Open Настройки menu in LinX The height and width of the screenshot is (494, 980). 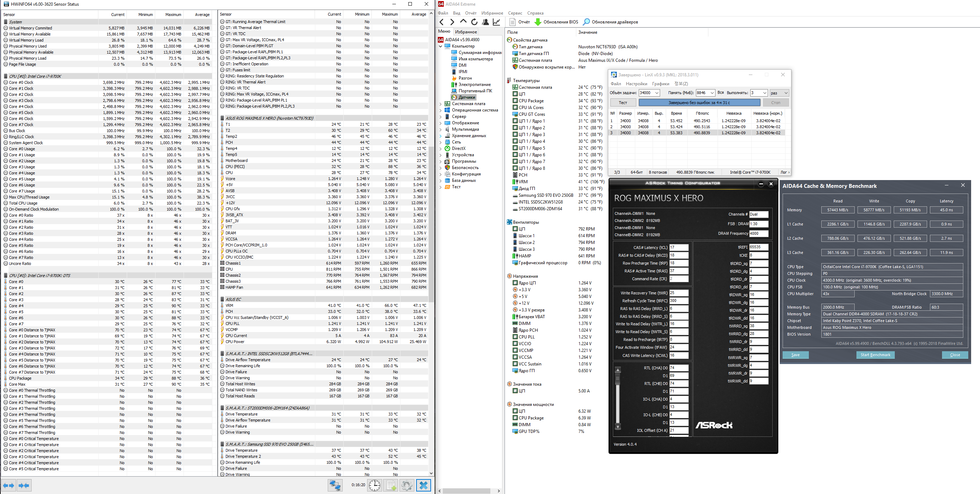click(x=636, y=84)
